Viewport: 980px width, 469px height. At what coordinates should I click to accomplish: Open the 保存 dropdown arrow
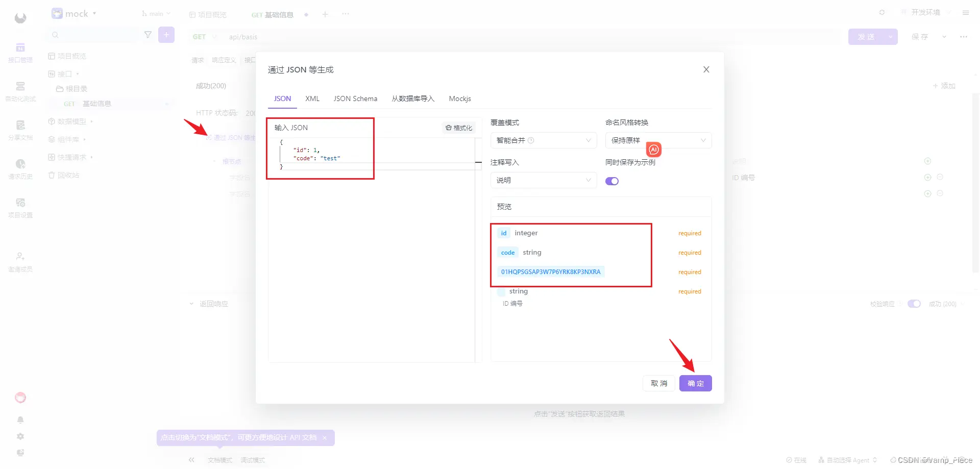click(x=944, y=37)
